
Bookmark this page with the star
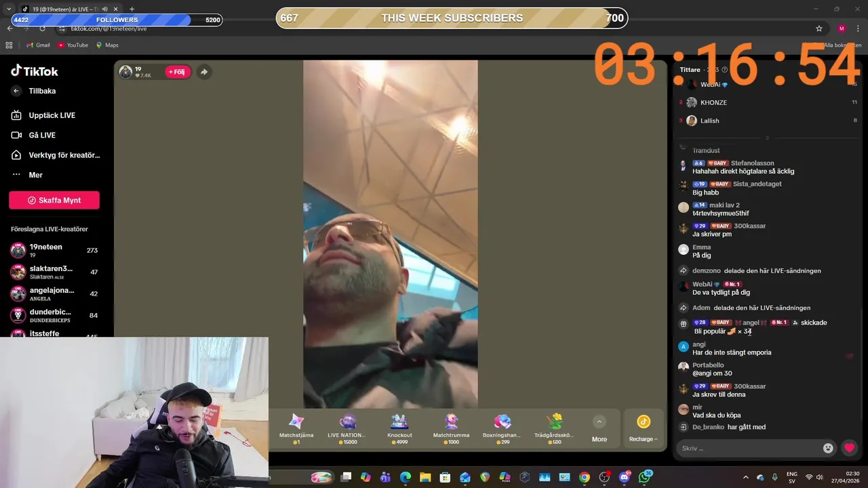pos(818,28)
